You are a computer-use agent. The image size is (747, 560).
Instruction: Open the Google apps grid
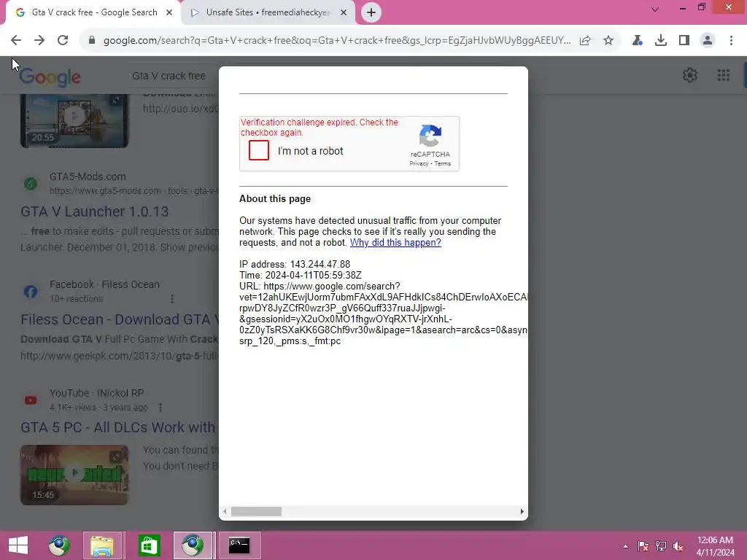pyautogui.click(x=723, y=75)
